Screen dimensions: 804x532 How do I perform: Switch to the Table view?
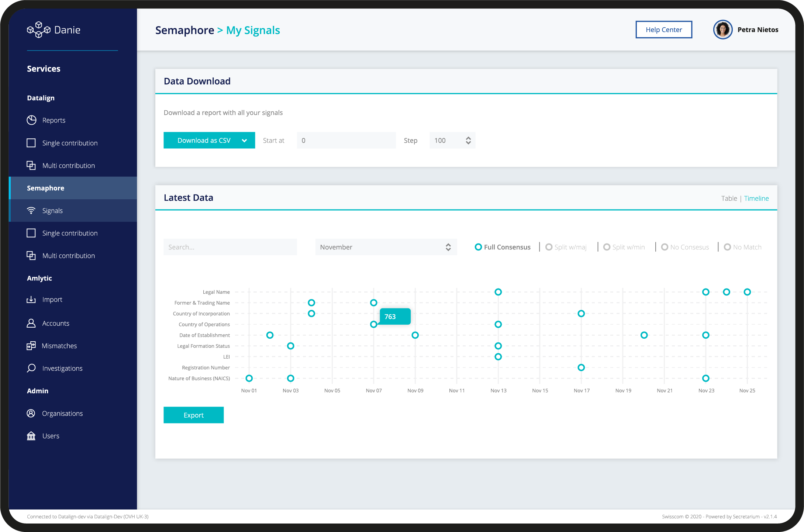(729, 198)
